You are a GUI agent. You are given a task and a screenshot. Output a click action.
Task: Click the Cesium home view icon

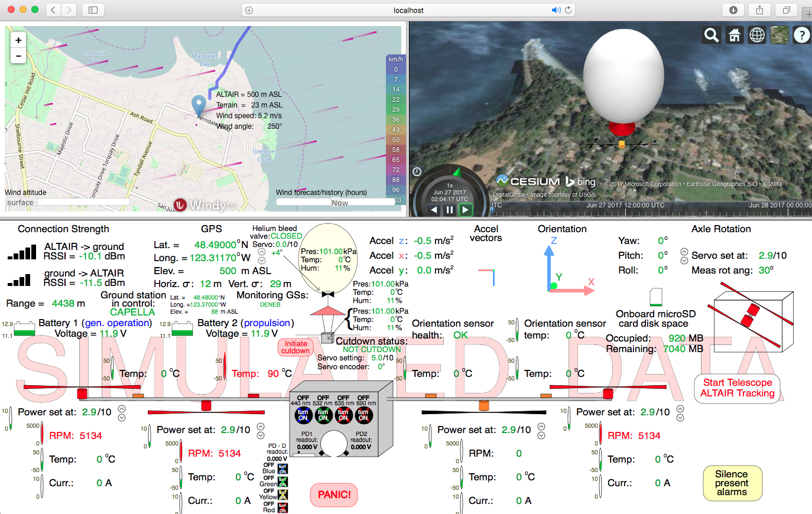734,35
